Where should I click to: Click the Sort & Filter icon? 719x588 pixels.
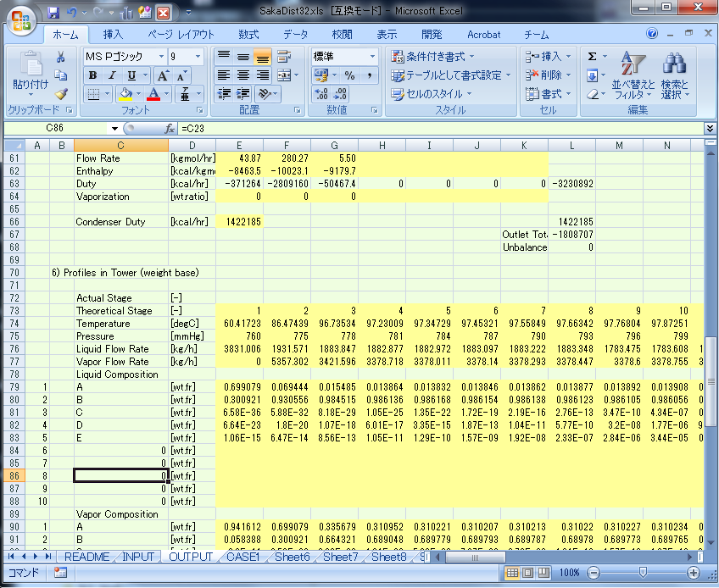633,64
